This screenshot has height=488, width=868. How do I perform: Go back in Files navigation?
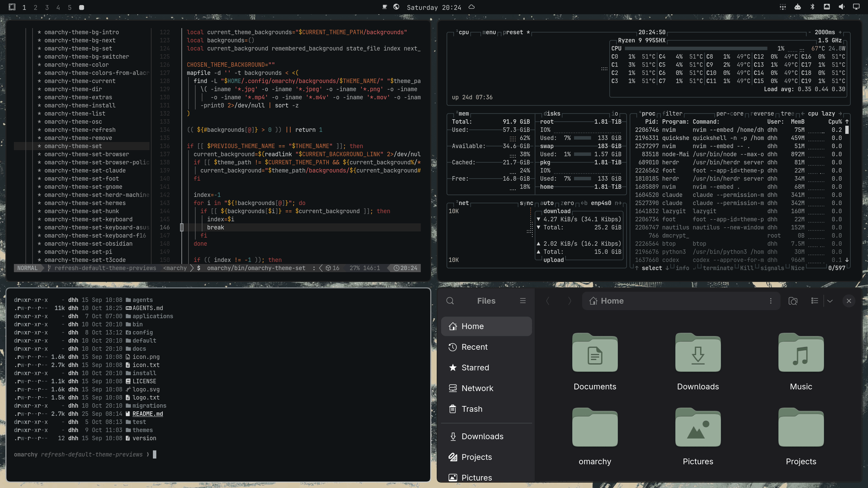coord(548,301)
